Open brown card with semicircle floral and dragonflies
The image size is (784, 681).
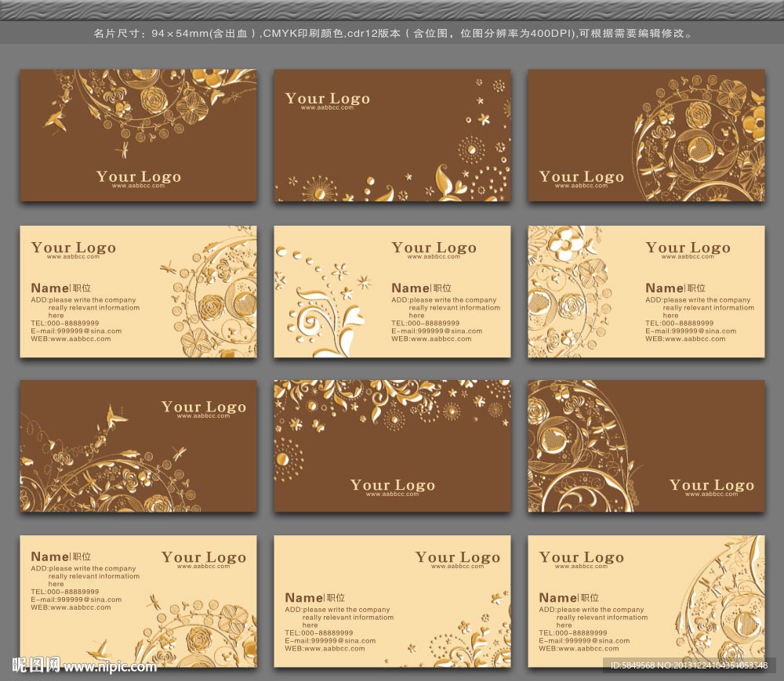(647, 446)
